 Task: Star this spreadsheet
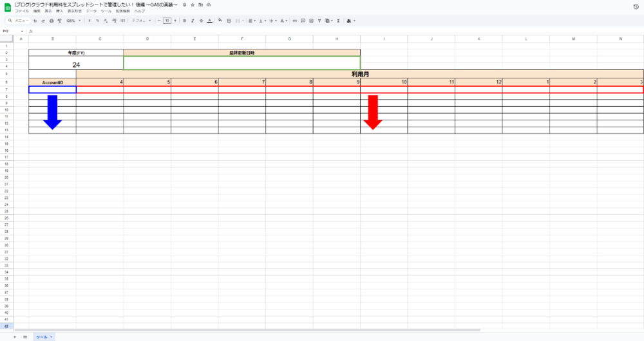[192, 5]
